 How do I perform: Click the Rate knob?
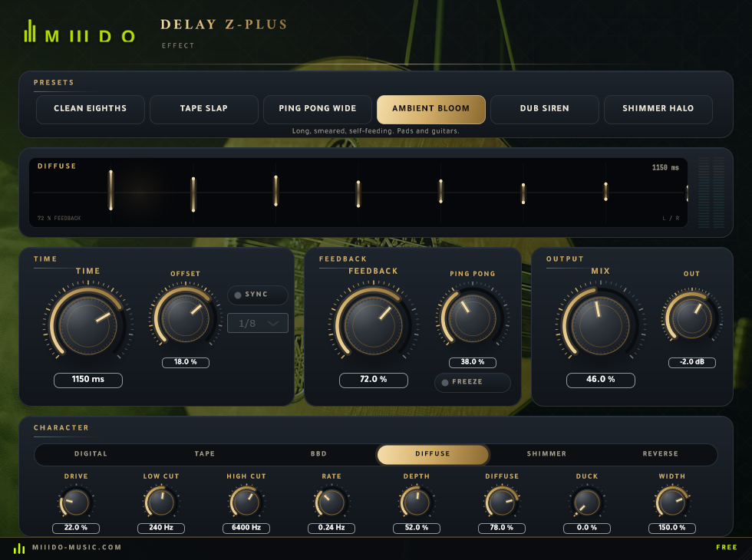(331, 502)
